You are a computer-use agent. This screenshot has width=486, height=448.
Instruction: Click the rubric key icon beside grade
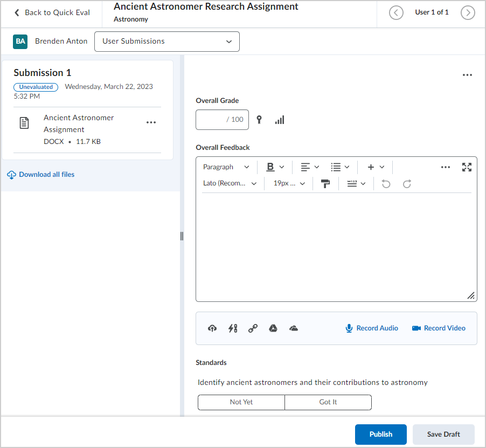tap(260, 120)
